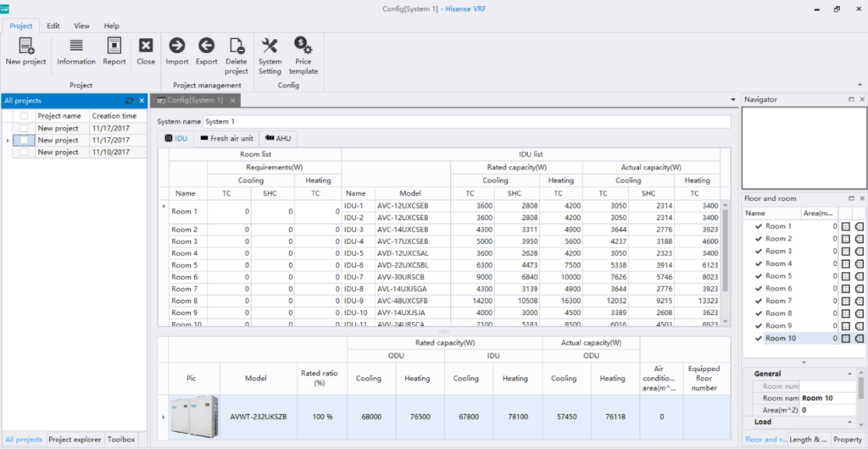Click the System name input field
Image resolution: width=868 pixels, height=449 pixels.
pos(467,122)
